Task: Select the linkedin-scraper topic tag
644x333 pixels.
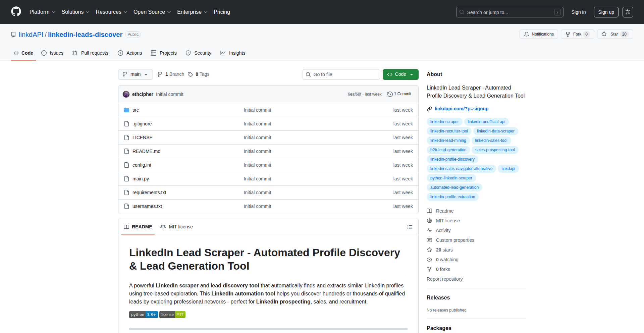Action: (x=444, y=122)
